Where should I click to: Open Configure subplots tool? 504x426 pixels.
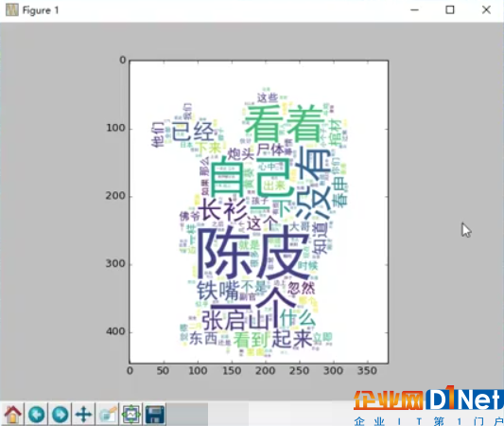click(131, 414)
